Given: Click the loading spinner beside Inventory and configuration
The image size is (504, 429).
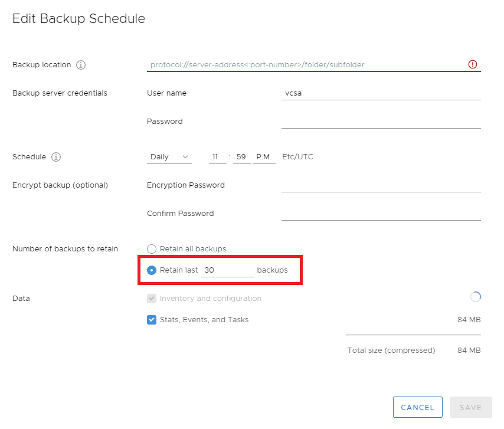Looking at the screenshot, I should (476, 297).
